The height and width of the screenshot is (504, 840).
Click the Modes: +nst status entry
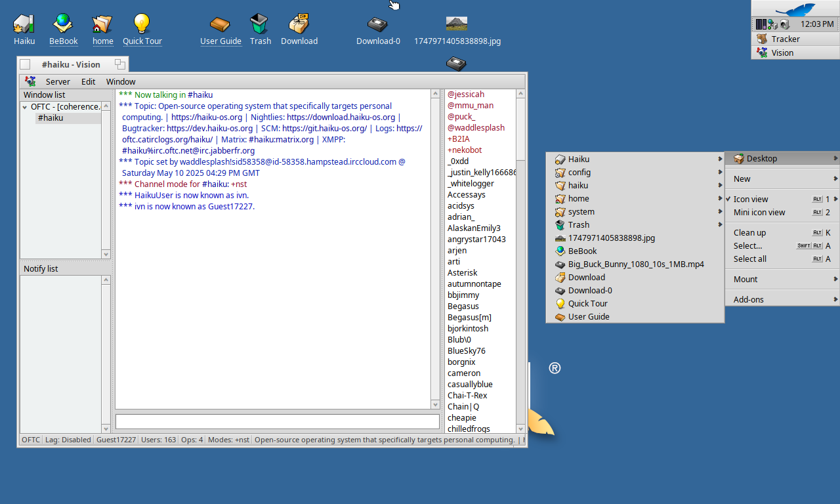click(x=228, y=440)
